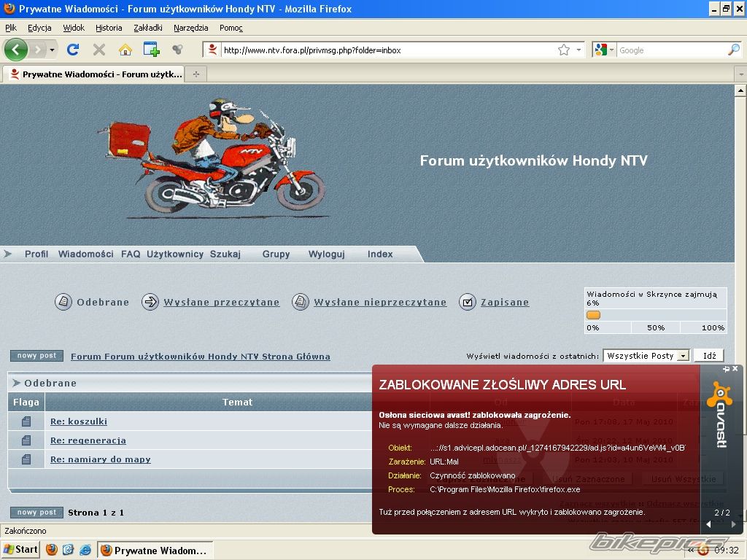Click the Google search field
Screen dimensions: 747x560
point(672,50)
